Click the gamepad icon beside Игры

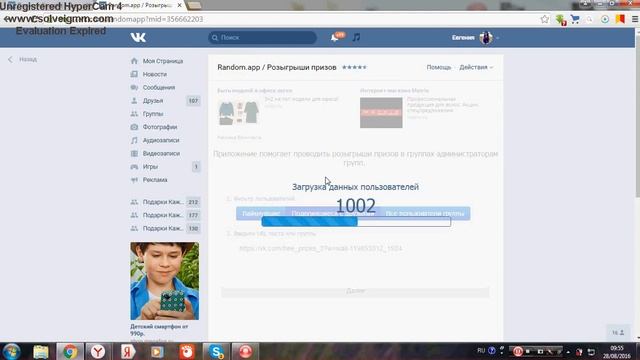pyautogui.click(x=134, y=167)
